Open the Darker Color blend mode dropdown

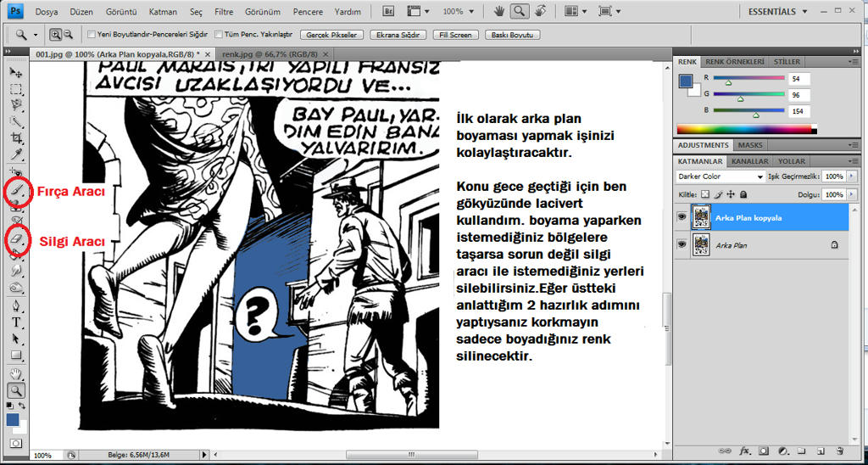[721, 176]
